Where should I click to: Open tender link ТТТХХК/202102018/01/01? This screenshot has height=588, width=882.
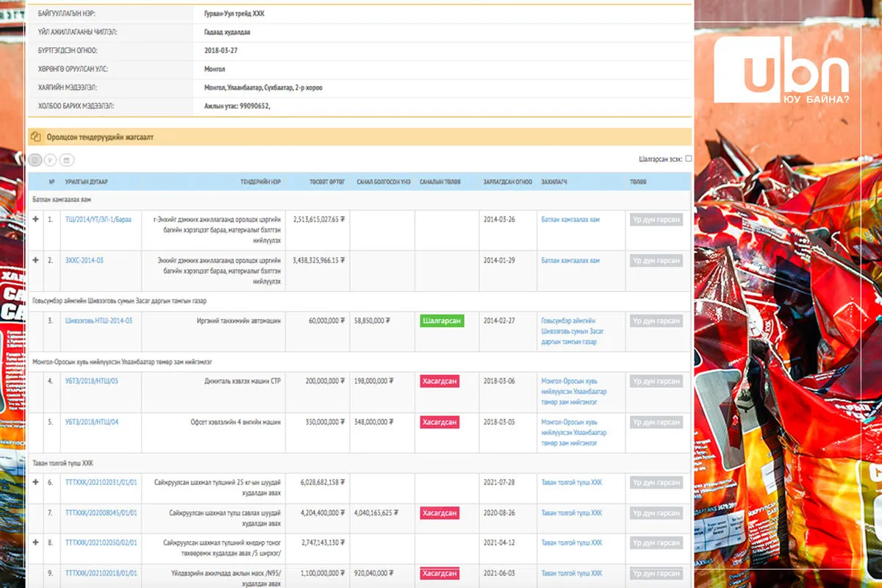101,573
